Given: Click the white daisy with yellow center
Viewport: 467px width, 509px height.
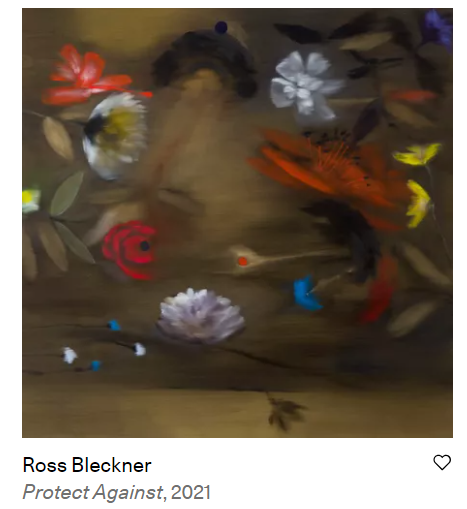Looking at the screenshot, I should pos(114,136).
